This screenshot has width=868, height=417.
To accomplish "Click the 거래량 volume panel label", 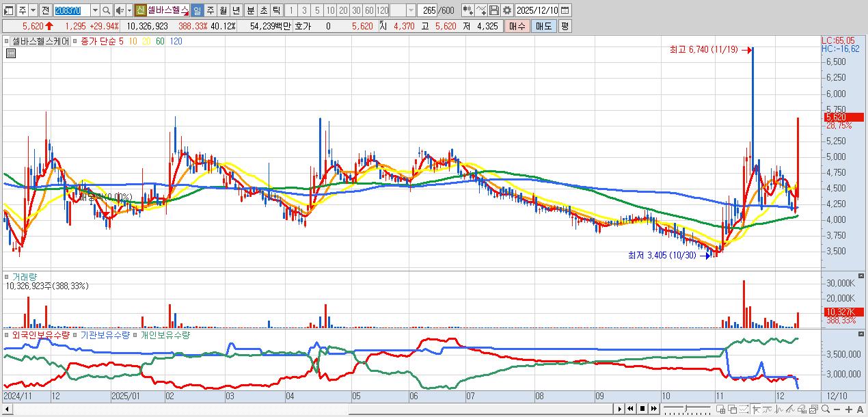I will (25, 277).
